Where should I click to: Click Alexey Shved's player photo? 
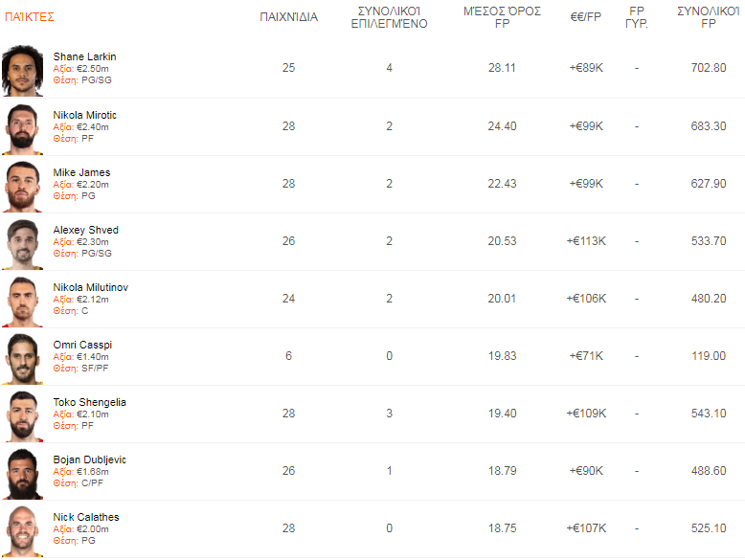coord(23,242)
